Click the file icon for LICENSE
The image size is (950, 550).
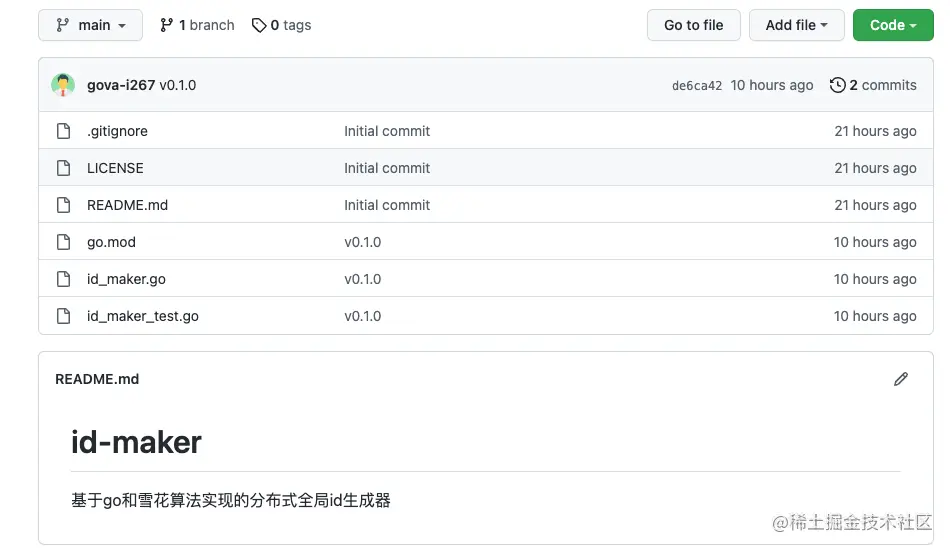[x=64, y=168]
